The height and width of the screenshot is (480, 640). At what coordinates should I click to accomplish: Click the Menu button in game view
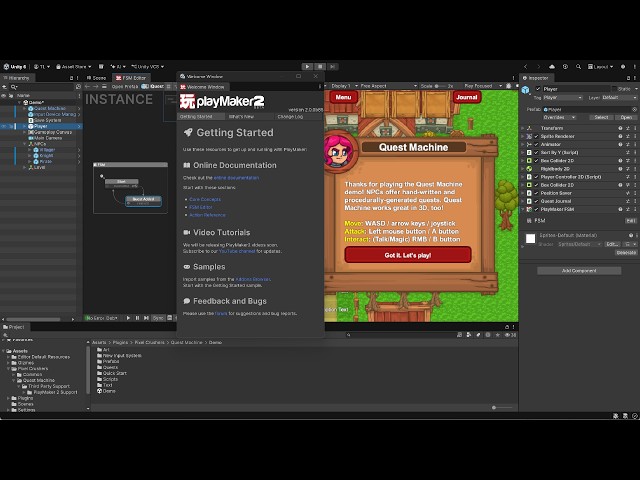tap(343, 97)
